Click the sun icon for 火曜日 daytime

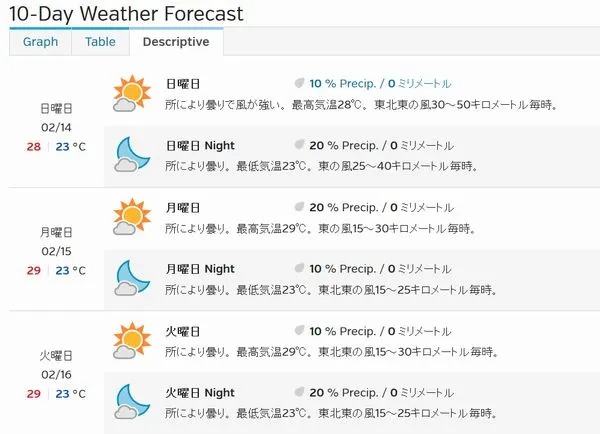(x=132, y=341)
